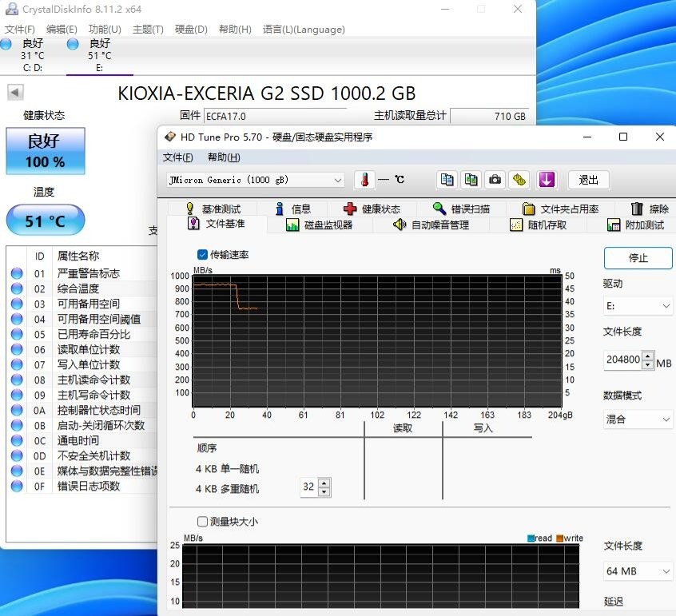The height and width of the screenshot is (616, 676).
Task: Click the 51 °C temperature button
Action: click(x=46, y=221)
